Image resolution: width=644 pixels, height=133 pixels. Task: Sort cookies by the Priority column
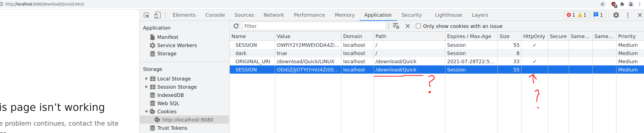pyautogui.click(x=630, y=36)
